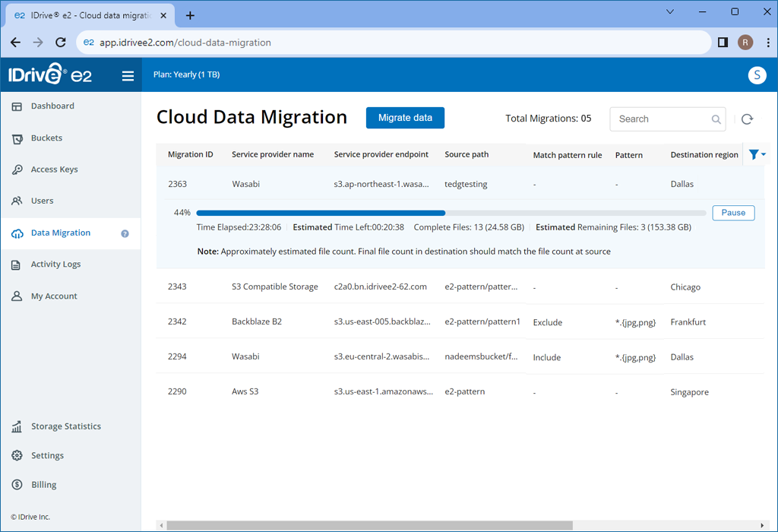Viewport: 778px width, 532px height.
Task: Click the My Account person icon
Action: coord(17,296)
